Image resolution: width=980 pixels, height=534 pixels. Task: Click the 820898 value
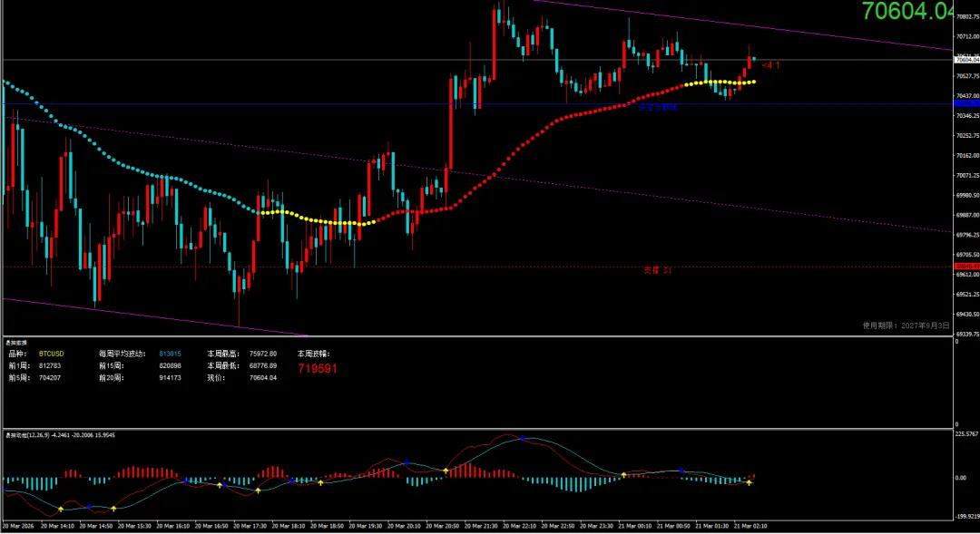click(x=170, y=366)
